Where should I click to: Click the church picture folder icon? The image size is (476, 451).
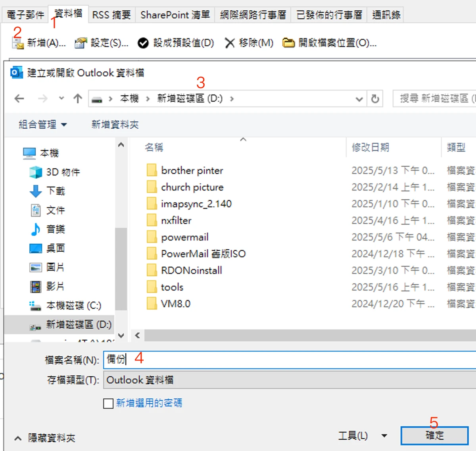pos(152,187)
